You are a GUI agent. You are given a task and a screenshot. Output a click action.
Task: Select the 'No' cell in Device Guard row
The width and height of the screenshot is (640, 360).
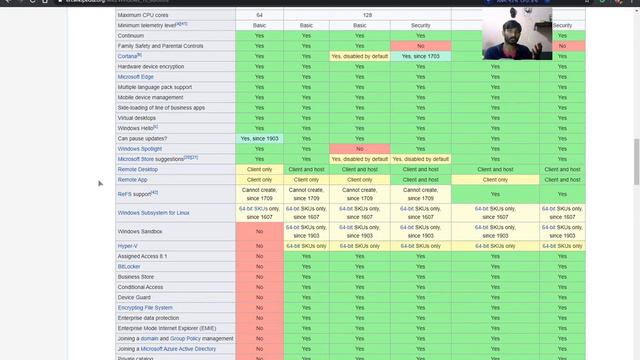click(260, 298)
